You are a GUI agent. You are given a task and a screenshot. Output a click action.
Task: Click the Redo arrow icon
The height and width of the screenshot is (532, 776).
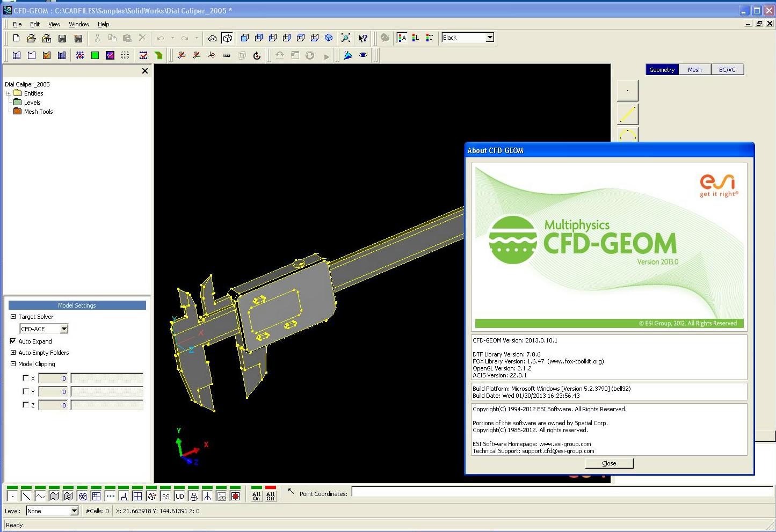[x=185, y=38]
